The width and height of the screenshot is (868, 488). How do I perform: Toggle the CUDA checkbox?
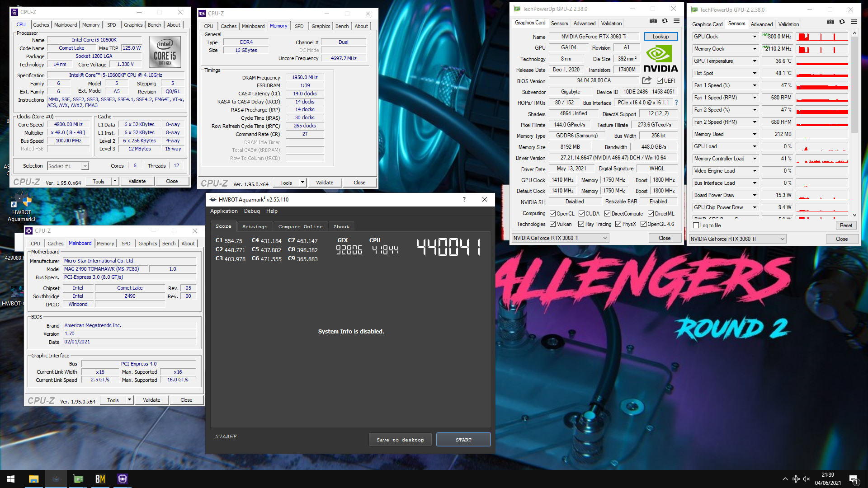[x=581, y=214]
